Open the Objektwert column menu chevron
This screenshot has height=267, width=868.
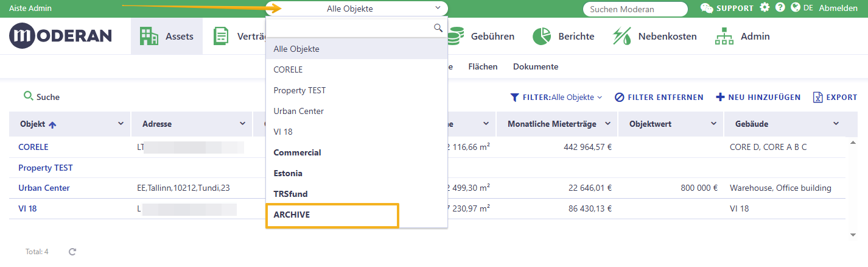(x=713, y=124)
